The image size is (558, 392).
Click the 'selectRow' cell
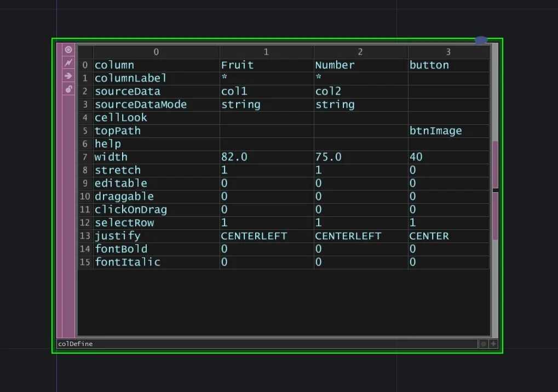(156, 223)
